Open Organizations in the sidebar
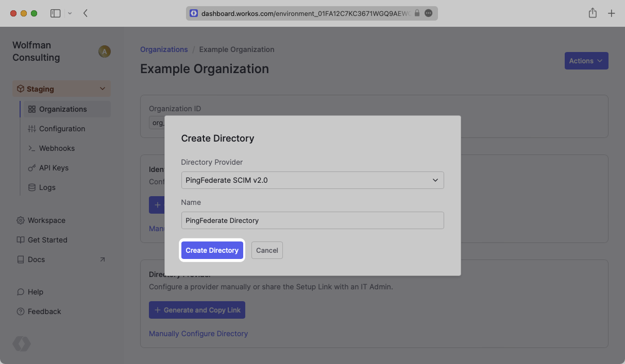The width and height of the screenshot is (625, 364). [63, 109]
